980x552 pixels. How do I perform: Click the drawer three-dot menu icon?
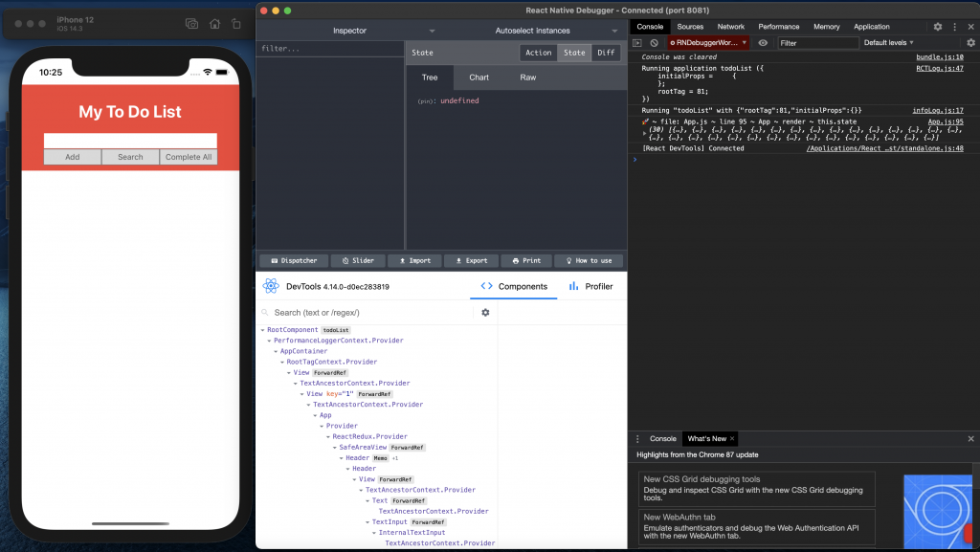point(637,439)
